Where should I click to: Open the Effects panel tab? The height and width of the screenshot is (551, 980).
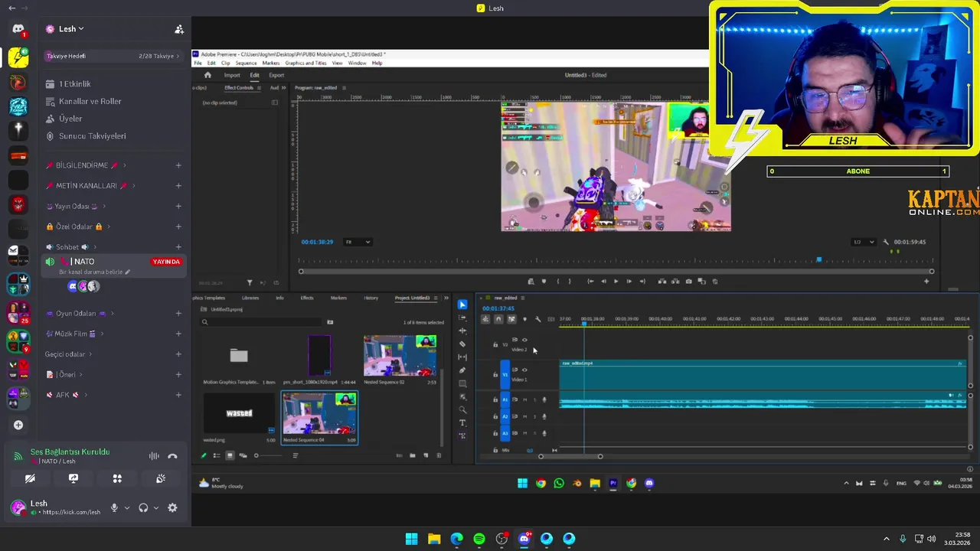[x=307, y=298]
